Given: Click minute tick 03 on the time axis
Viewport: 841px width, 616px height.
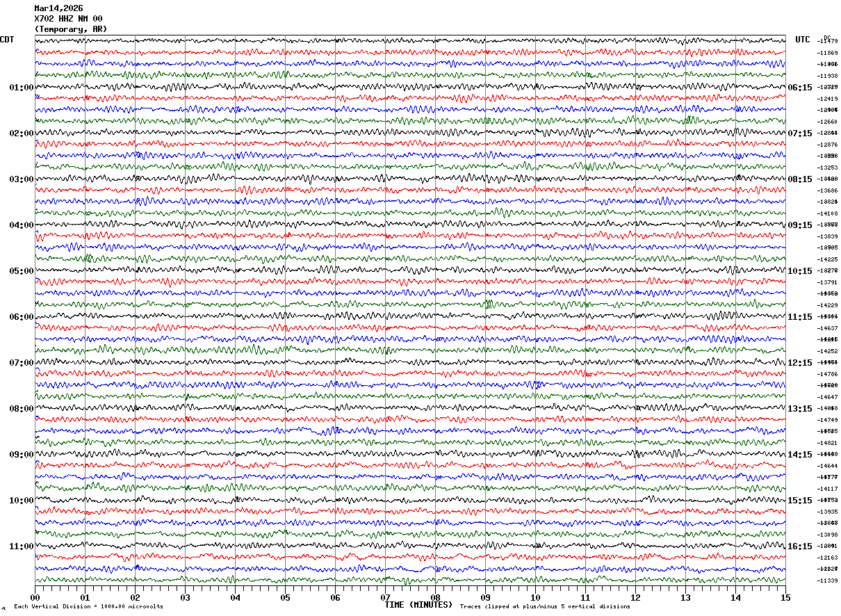Looking at the screenshot, I should pyautogui.click(x=185, y=597).
